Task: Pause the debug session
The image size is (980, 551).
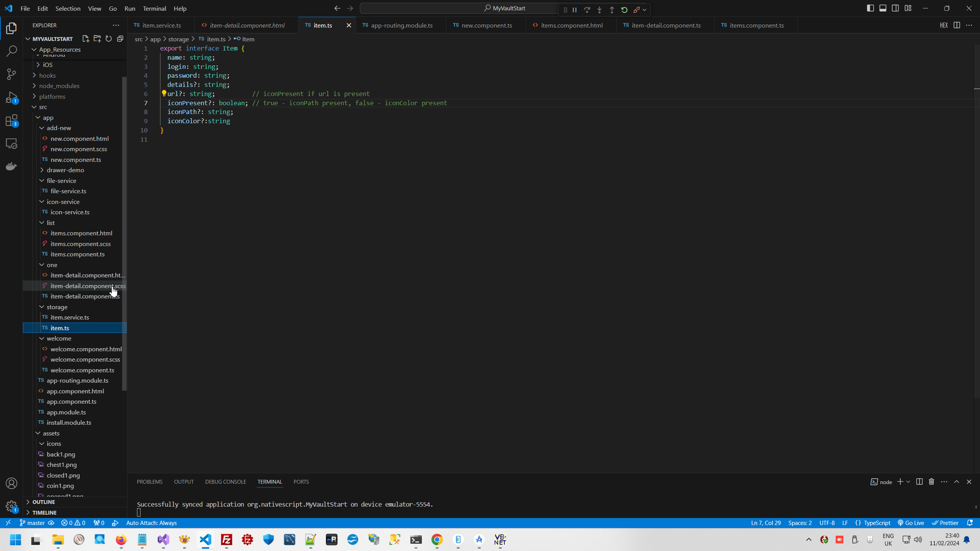Action: click(x=575, y=10)
